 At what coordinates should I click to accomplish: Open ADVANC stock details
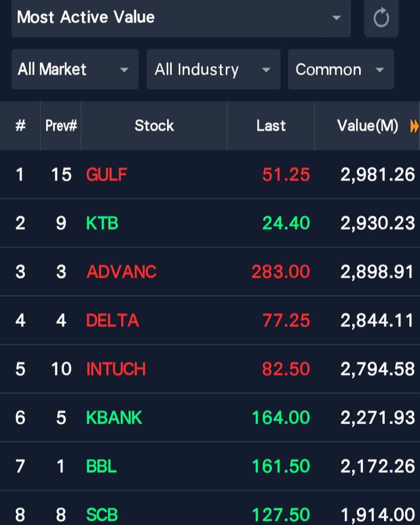click(x=121, y=272)
